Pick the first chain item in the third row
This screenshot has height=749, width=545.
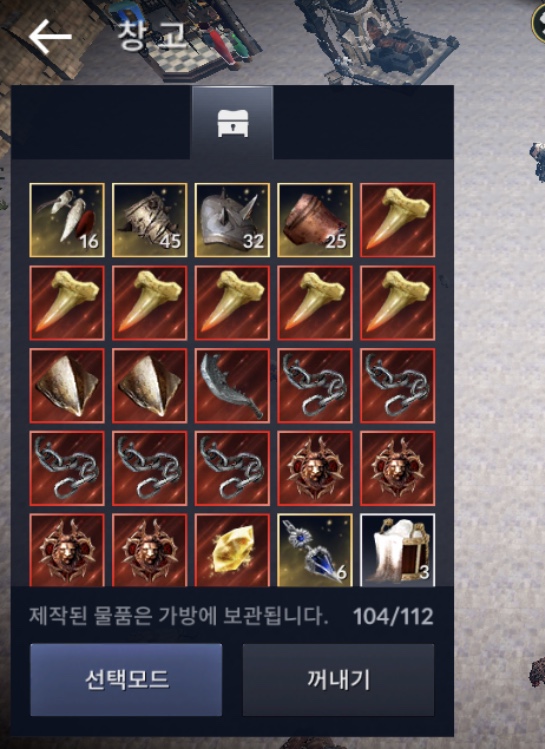coord(315,385)
